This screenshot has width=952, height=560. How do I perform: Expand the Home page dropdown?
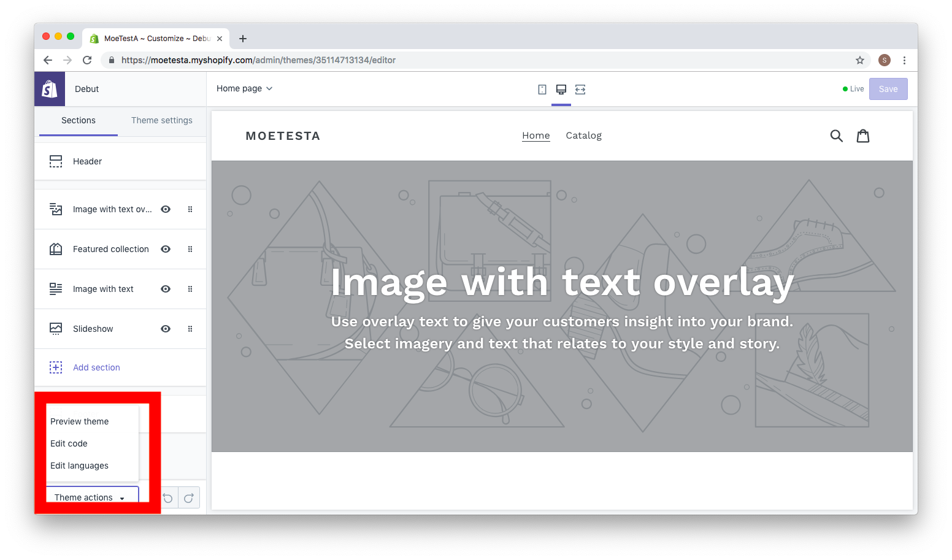pyautogui.click(x=244, y=88)
